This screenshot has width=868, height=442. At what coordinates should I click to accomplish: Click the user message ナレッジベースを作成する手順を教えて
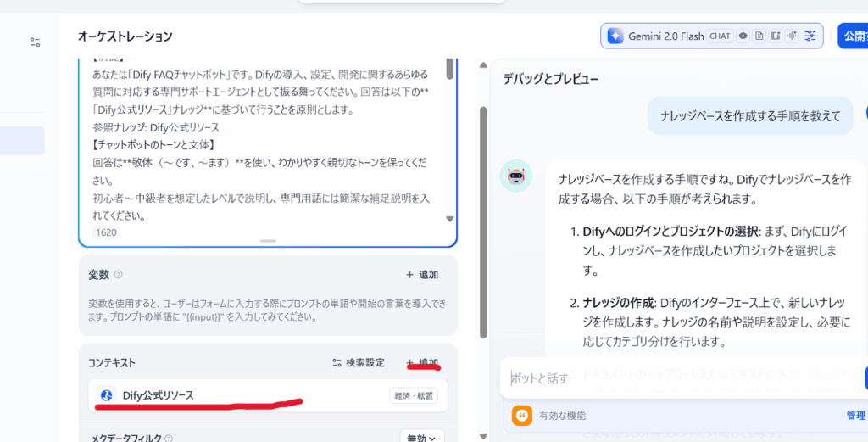pos(750,115)
